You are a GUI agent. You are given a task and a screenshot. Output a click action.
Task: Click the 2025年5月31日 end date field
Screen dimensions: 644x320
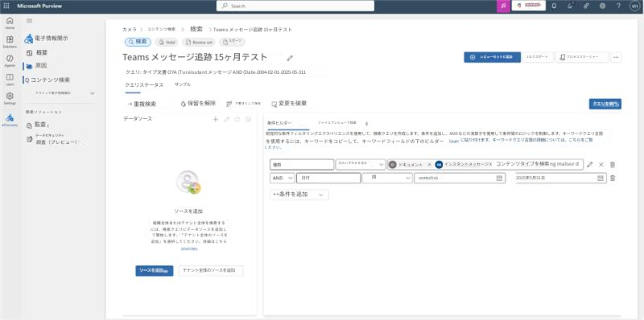(x=560, y=178)
